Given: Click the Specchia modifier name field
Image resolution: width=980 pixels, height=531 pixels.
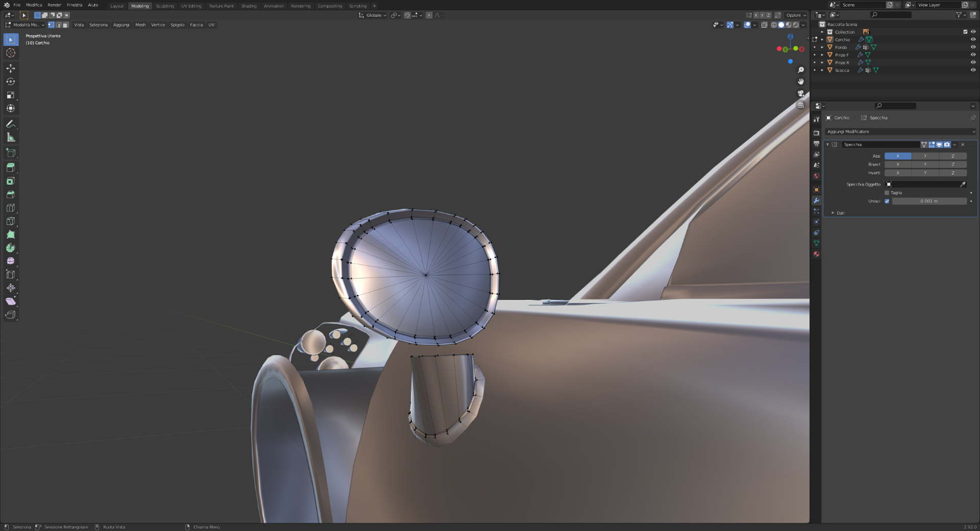Looking at the screenshot, I should pyautogui.click(x=881, y=144).
